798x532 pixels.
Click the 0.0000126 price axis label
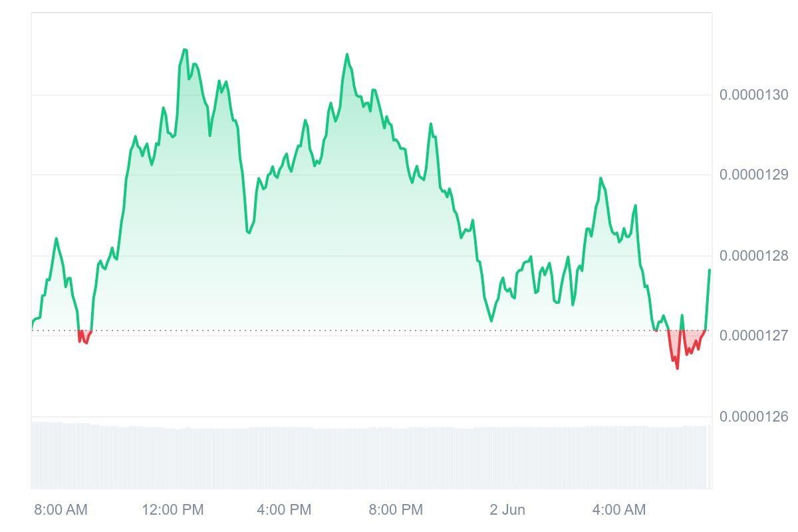753,417
